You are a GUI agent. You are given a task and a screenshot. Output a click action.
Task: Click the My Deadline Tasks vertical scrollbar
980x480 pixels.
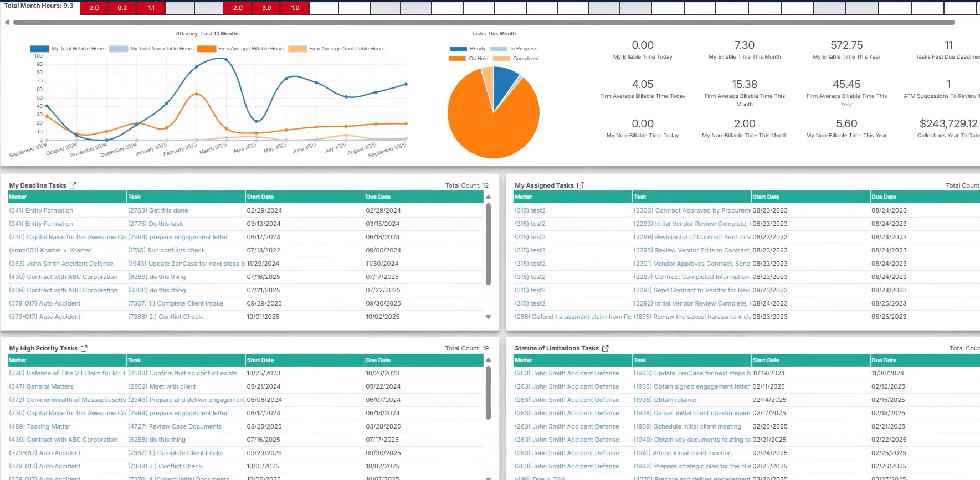point(488,245)
